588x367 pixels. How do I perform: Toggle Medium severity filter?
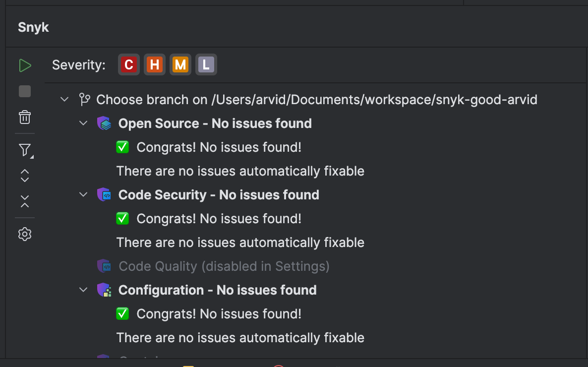click(180, 64)
